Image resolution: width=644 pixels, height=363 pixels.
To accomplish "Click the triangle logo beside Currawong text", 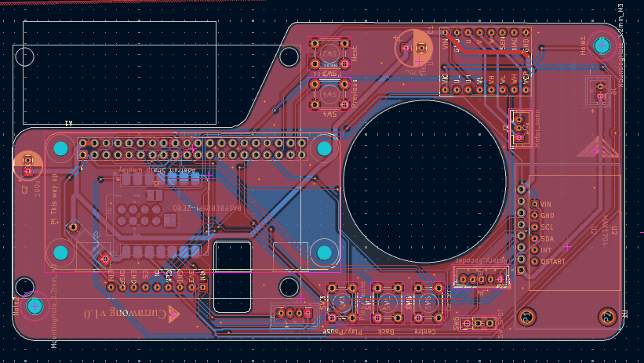I will 173,314.
